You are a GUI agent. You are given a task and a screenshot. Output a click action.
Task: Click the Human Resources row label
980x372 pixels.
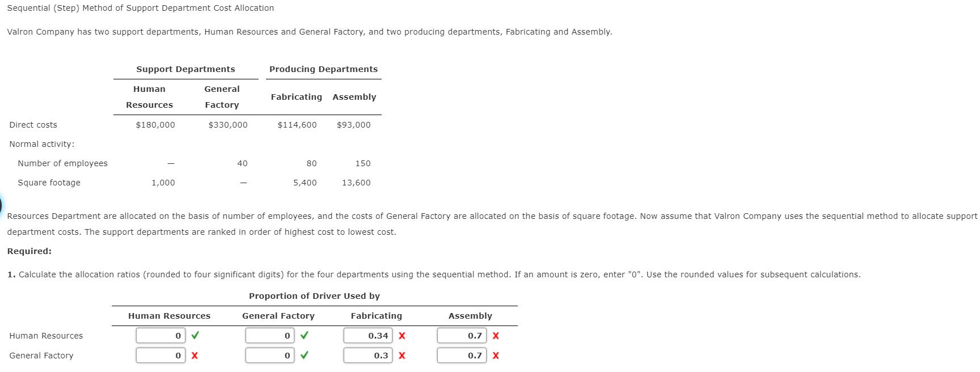47,335
